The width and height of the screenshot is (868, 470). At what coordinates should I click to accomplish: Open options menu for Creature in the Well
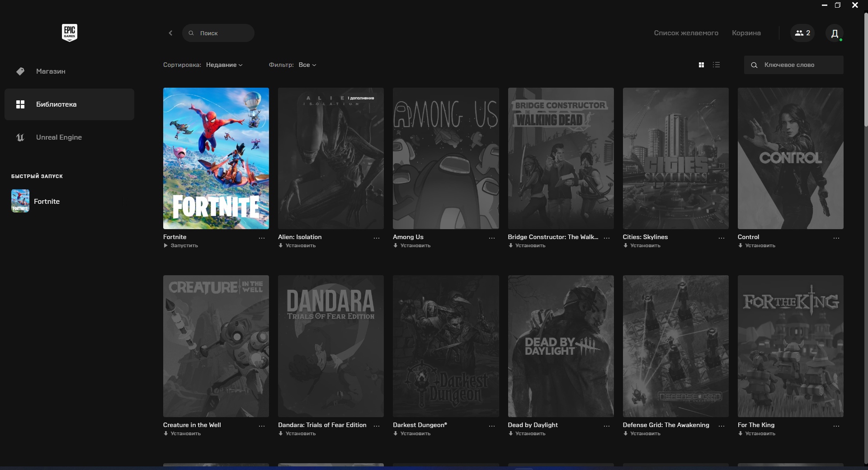point(262,426)
